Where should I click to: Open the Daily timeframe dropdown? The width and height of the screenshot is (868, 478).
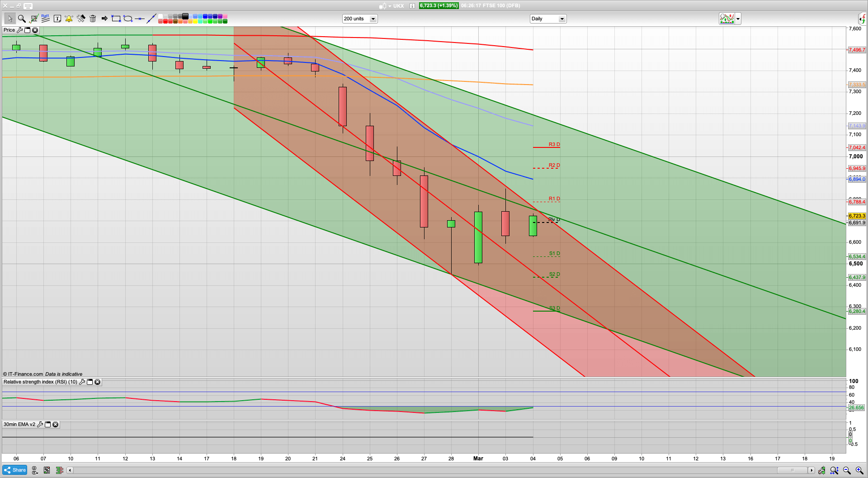coord(562,19)
